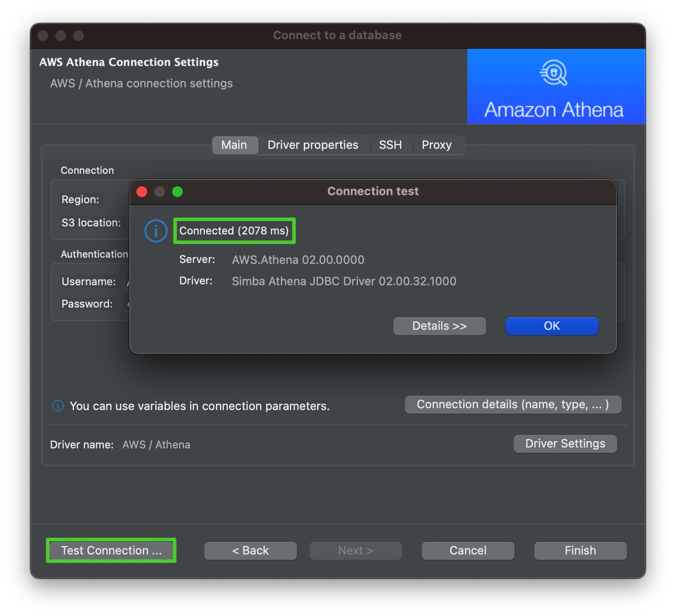Click the 'S3 location:' label
676x616 pixels.
coord(91,222)
